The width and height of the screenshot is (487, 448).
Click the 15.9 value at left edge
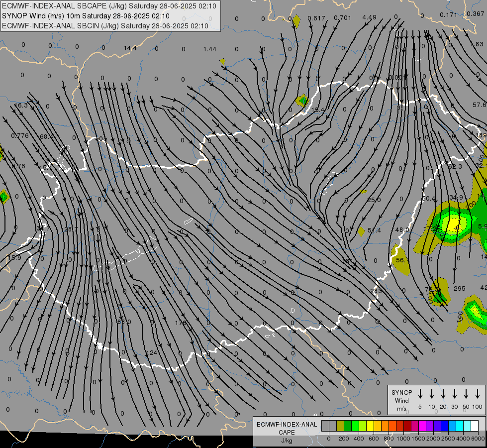click(14, 258)
